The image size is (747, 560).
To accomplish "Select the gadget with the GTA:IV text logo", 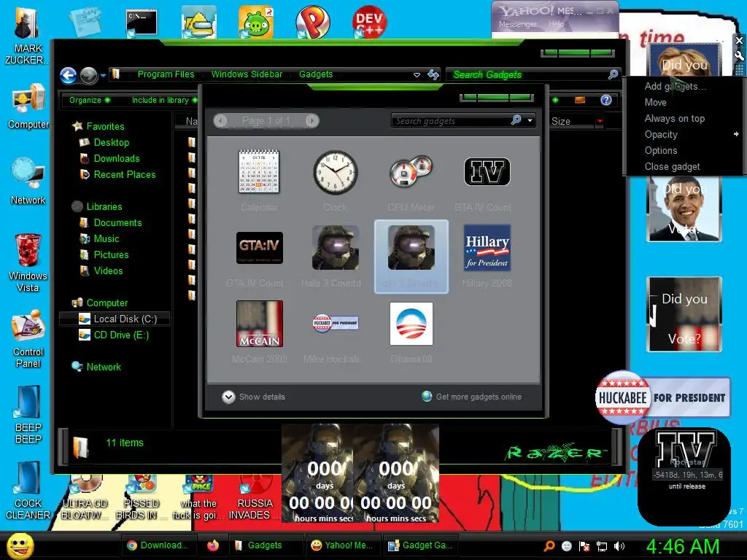I will click(259, 248).
